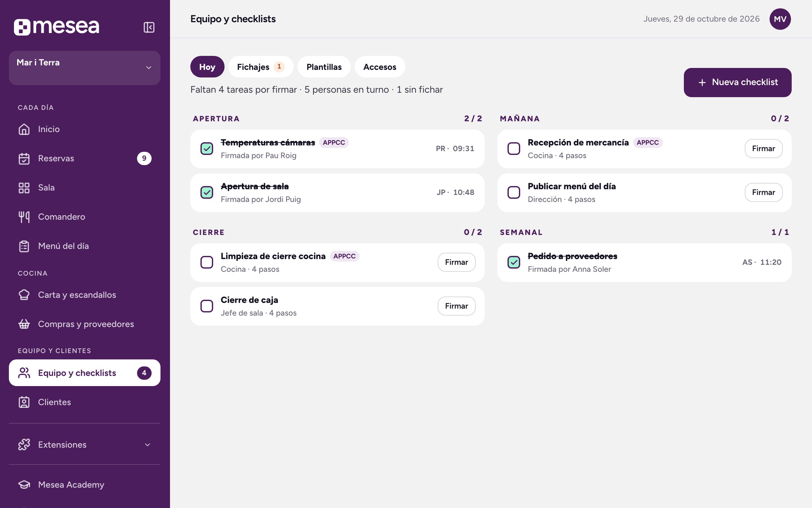Uncheck Pedido a proveedores checkbox
This screenshot has width=812, height=508.
[514, 262]
